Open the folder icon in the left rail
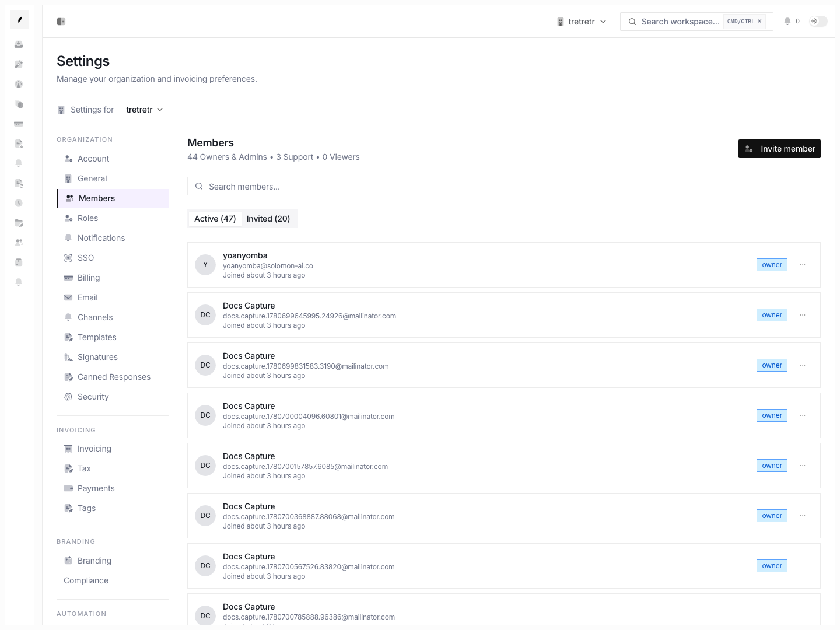The image size is (840, 630). click(x=19, y=223)
